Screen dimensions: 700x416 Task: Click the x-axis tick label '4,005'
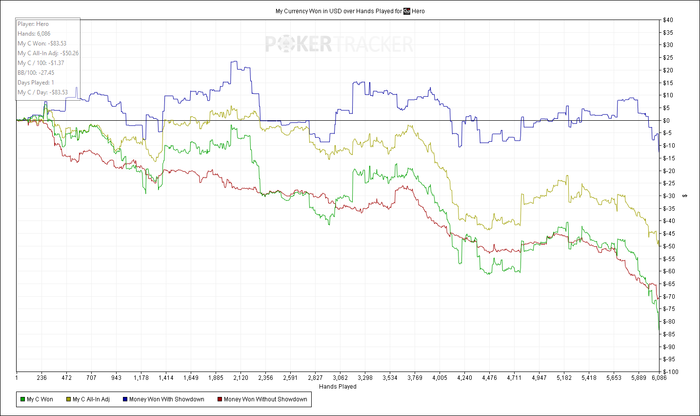tap(440, 378)
